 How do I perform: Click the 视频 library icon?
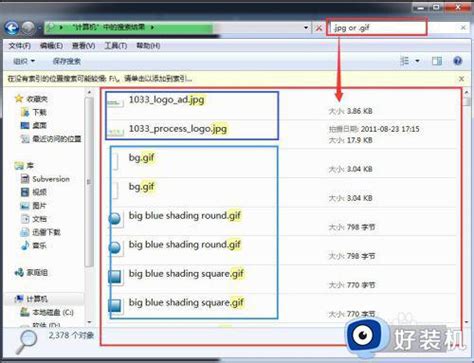click(25, 192)
